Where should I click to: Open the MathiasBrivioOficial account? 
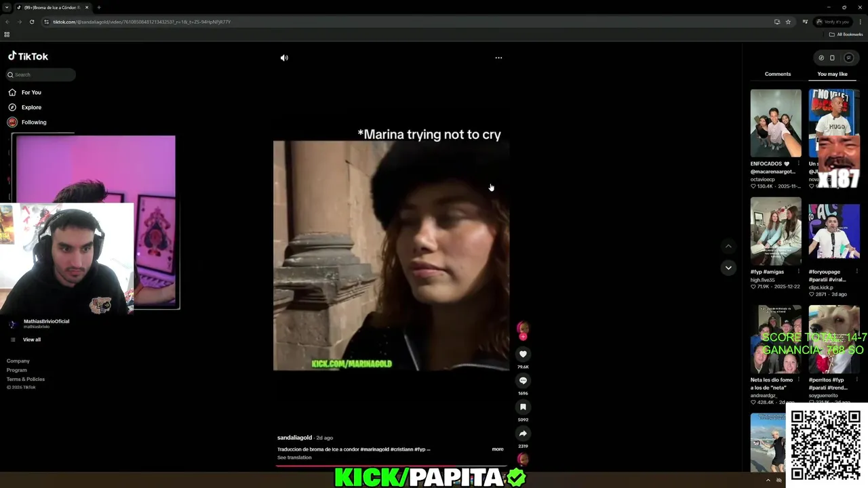(x=46, y=321)
